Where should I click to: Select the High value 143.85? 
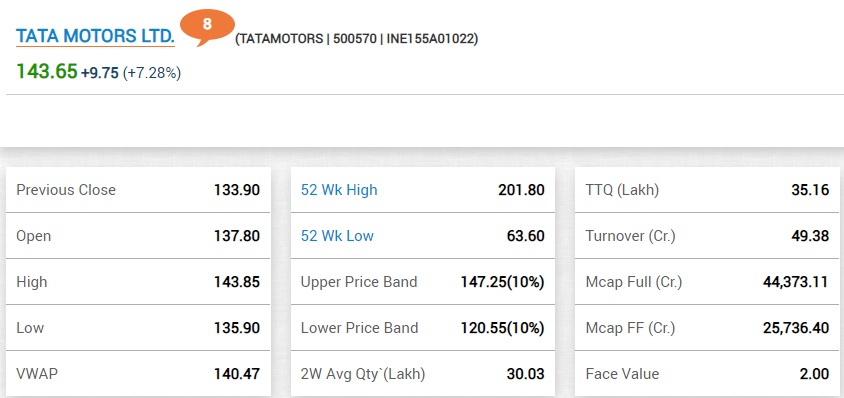237,282
